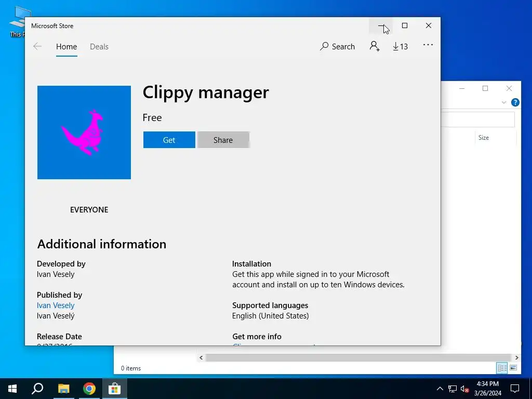Viewport: 532px width, 399px height.
Task: Switch File Explorer to details view icon
Action: click(x=502, y=368)
